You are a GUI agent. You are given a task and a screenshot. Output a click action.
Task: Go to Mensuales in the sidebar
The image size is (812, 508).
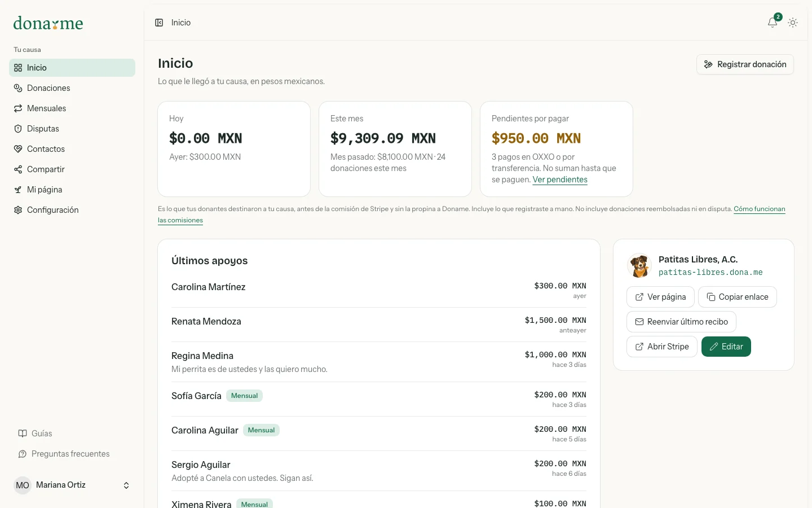coord(72,108)
